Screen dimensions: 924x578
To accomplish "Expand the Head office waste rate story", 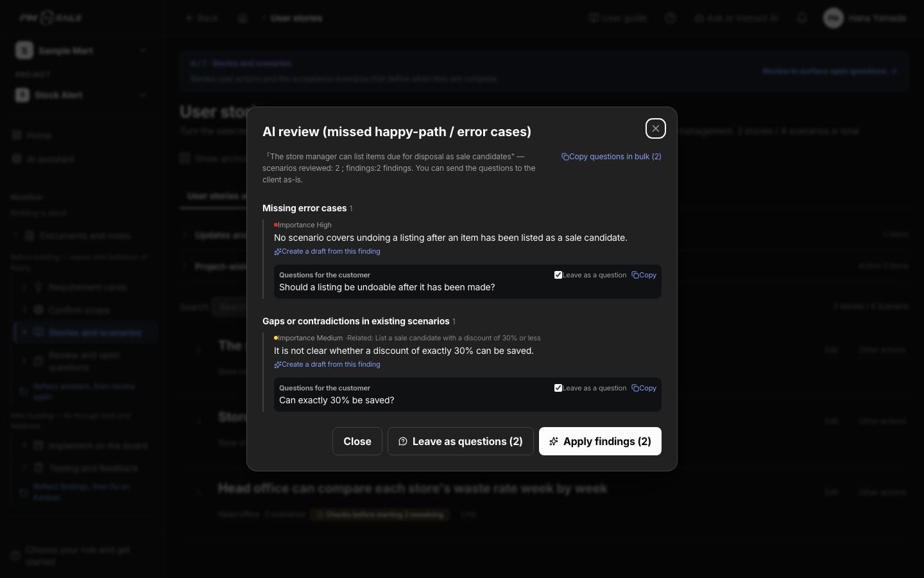I will [x=200, y=493].
